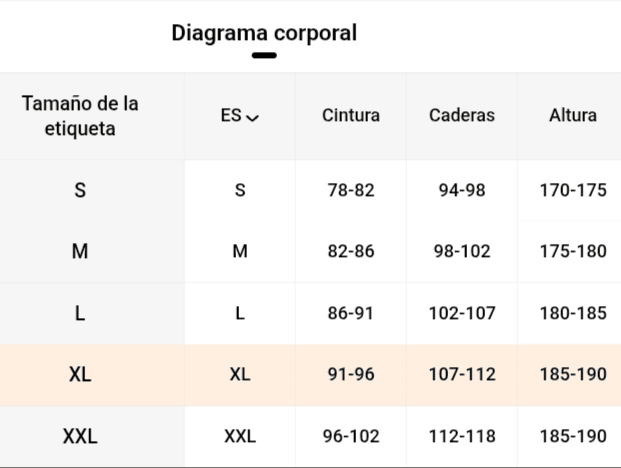Select the 86-91 waist cell
621x468 pixels.
coord(351,313)
